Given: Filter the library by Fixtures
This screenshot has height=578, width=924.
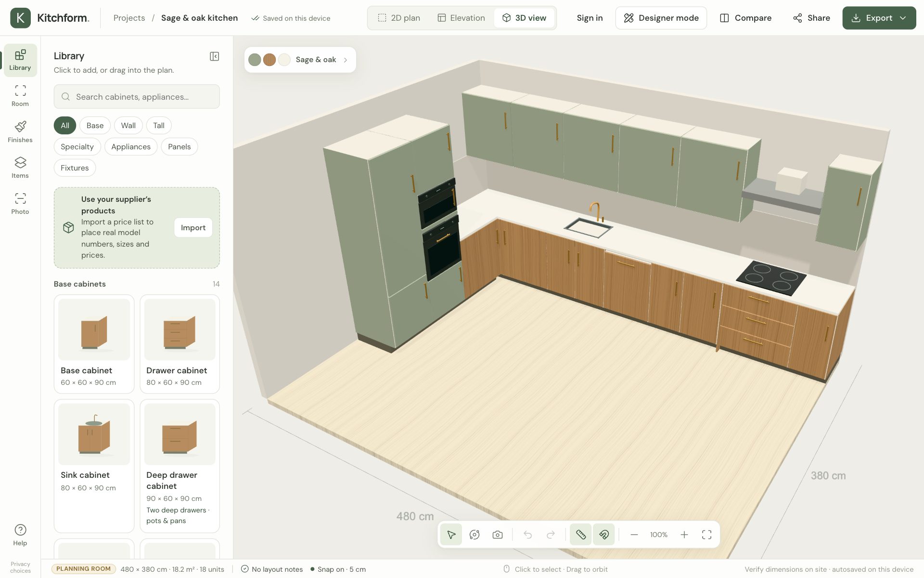Looking at the screenshot, I should pyautogui.click(x=75, y=168).
